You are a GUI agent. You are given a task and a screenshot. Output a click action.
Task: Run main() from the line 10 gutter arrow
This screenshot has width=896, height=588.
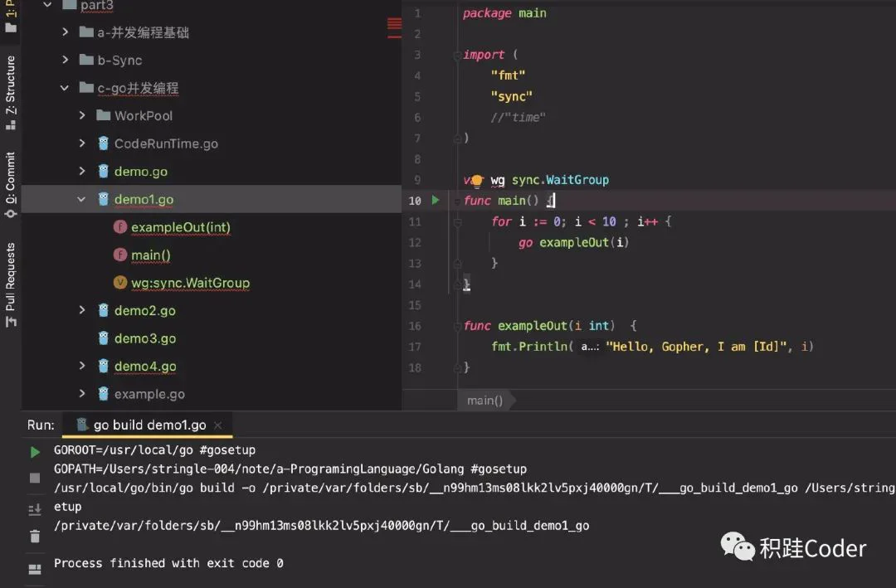436,200
